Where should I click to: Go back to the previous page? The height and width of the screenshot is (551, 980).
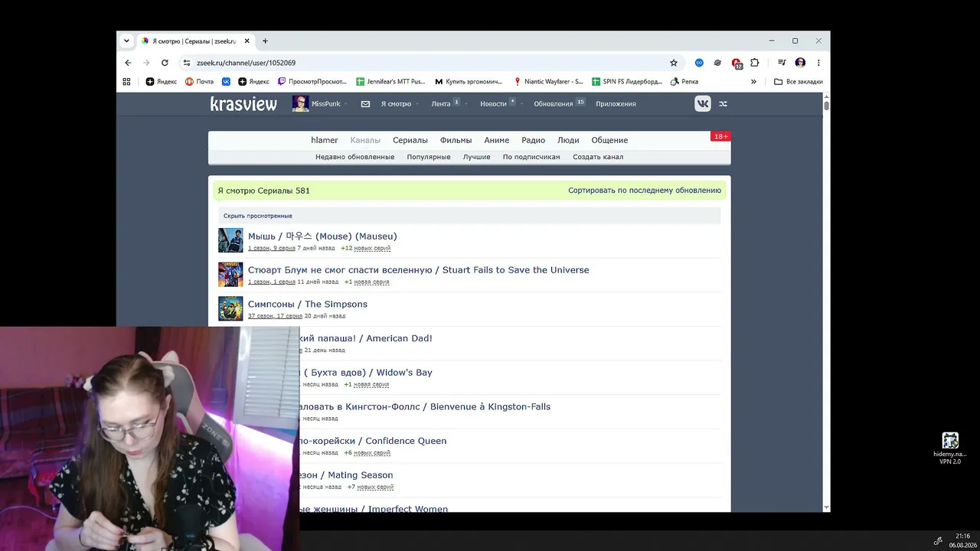[x=128, y=63]
